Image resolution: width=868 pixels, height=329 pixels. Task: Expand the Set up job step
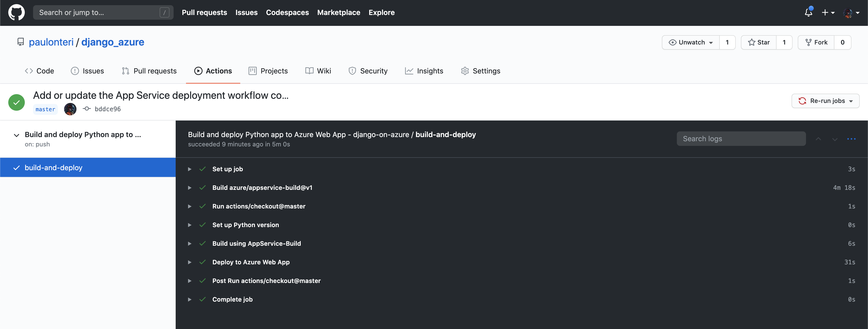189,169
